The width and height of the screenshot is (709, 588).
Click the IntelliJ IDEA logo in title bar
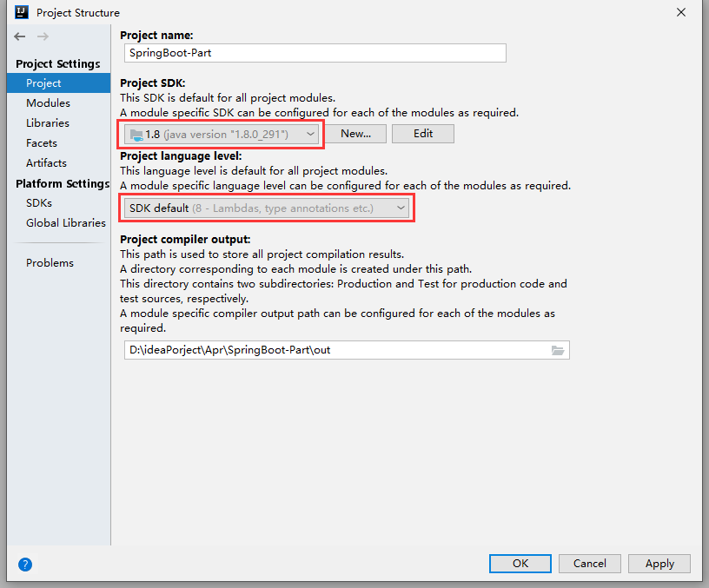click(21, 12)
